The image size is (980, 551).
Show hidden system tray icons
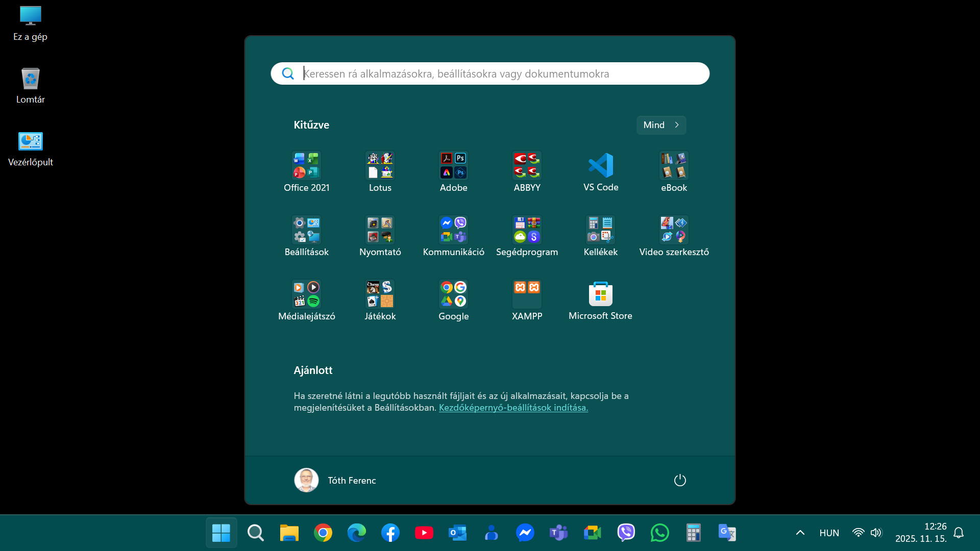[800, 533]
